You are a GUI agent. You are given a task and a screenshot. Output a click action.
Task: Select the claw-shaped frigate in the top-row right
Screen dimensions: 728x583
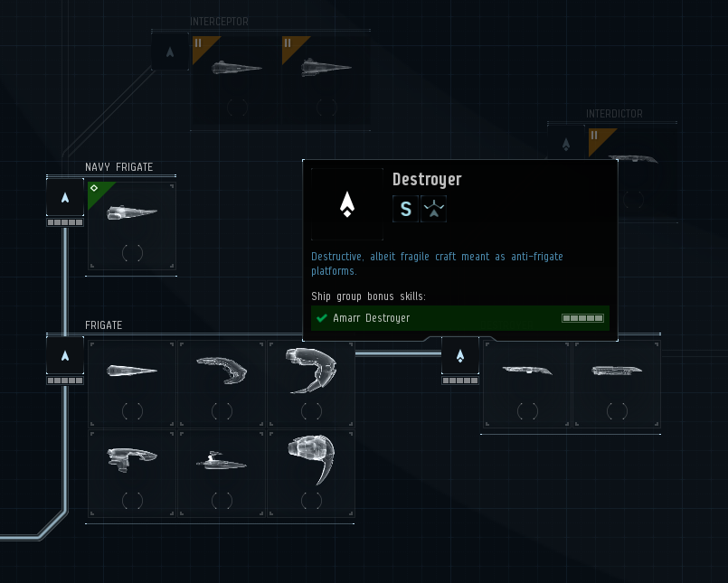(311, 384)
